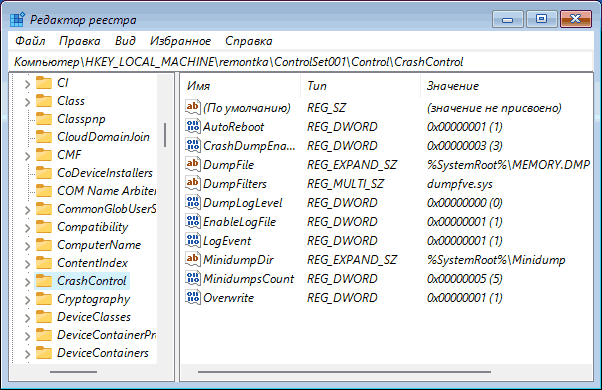The image size is (602, 390).
Task: Select the Overwrite DWORD value icon
Action: 192,297
